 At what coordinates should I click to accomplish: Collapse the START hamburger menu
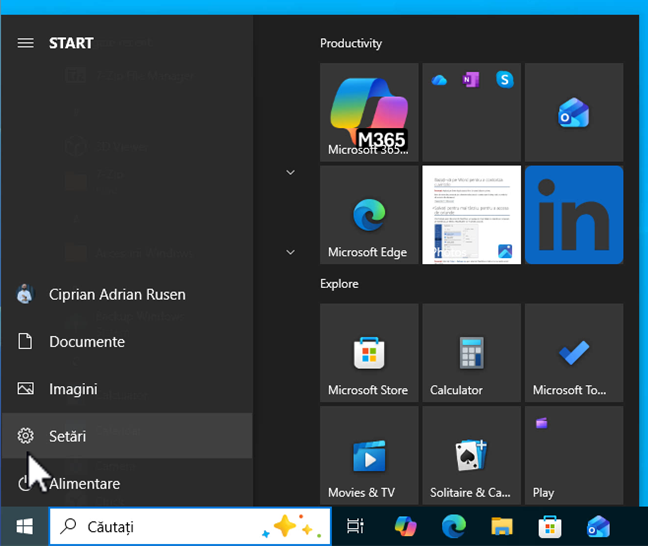pyautogui.click(x=26, y=43)
